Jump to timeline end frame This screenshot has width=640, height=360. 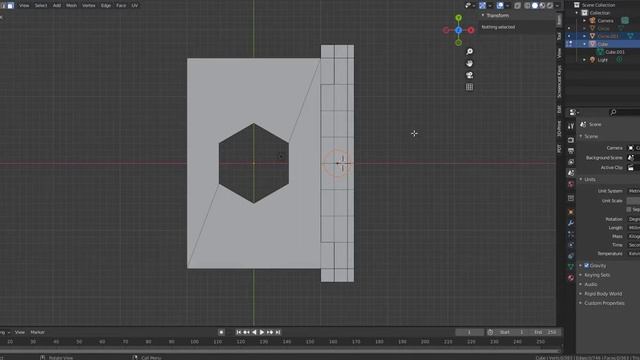278,332
